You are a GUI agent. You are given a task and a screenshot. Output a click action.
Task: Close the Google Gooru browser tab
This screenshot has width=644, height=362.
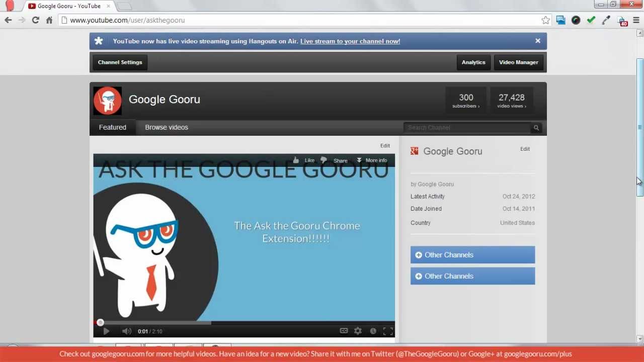108,6
